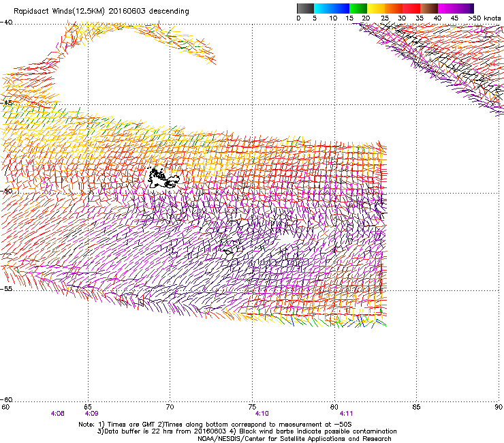Click the "-45" latitude axis label

click(x=6, y=103)
